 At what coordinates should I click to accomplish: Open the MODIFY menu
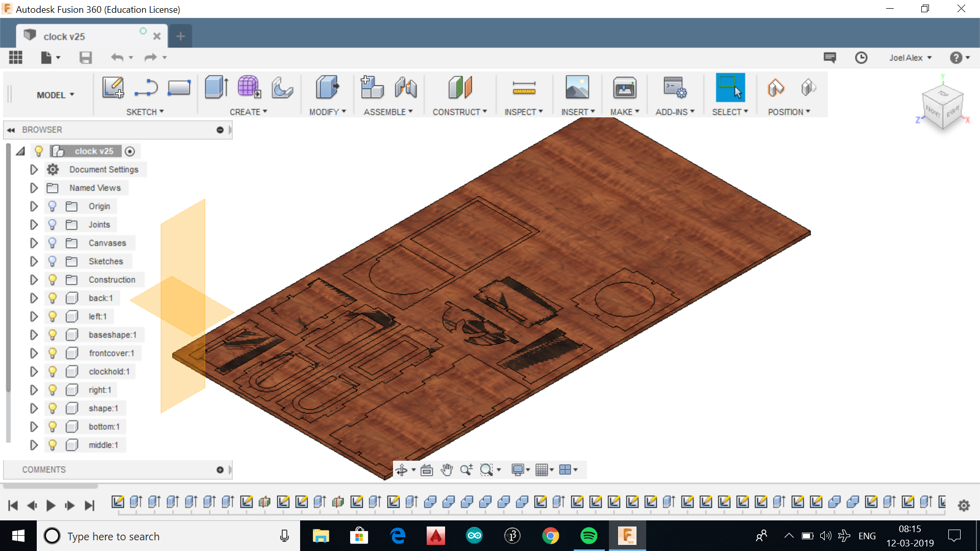[327, 112]
